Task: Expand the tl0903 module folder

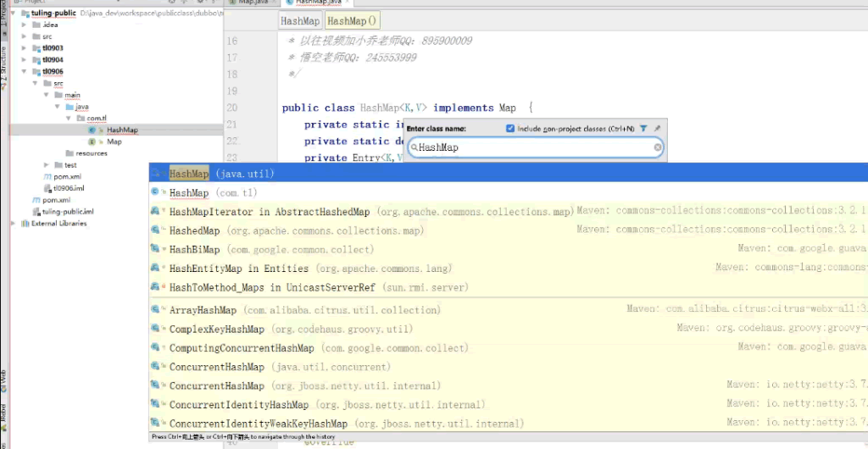Action: coord(24,48)
